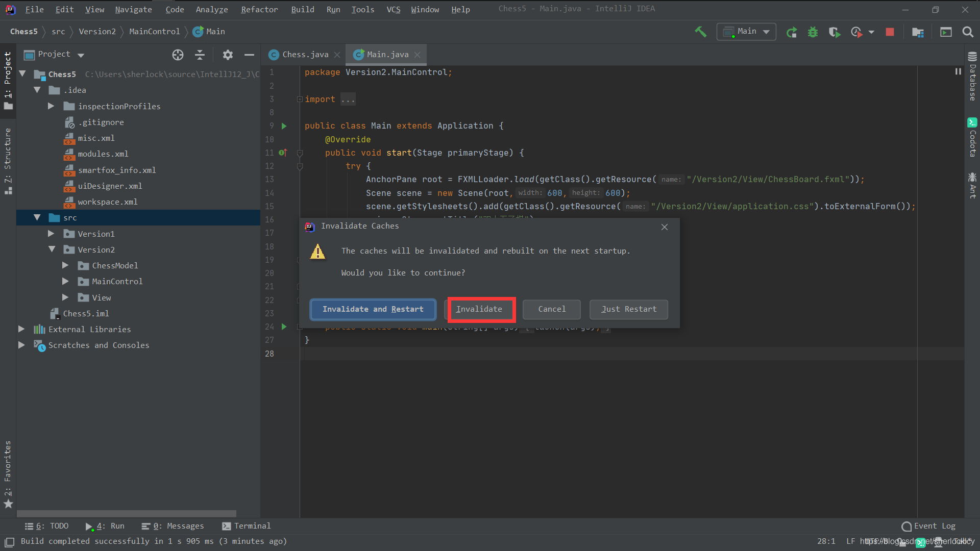Click the Invalidate and Restart button
The width and height of the screenshot is (980, 551).
[373, 309]
